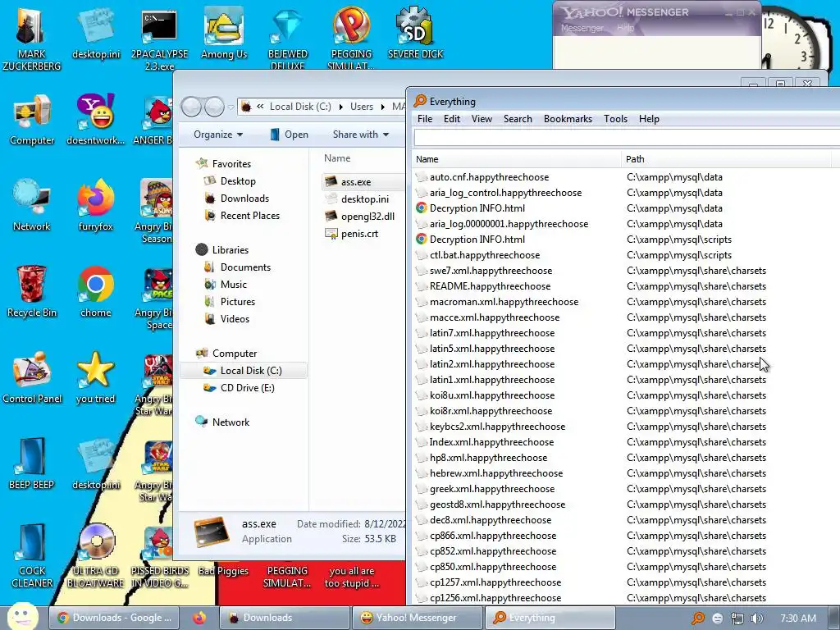
Task: Select the you all are too stupid icon
Action: pyautogui.click(x=351, y=577)
